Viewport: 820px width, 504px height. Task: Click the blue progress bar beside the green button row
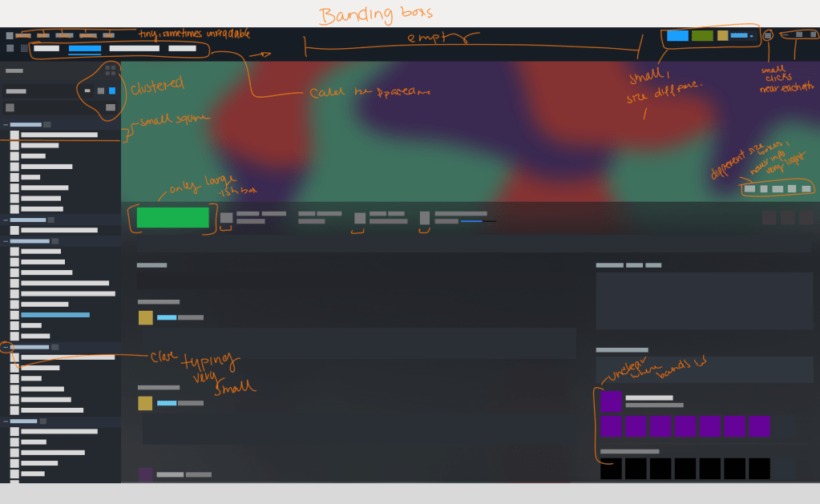pyautogui.click(x=471, y=221)
